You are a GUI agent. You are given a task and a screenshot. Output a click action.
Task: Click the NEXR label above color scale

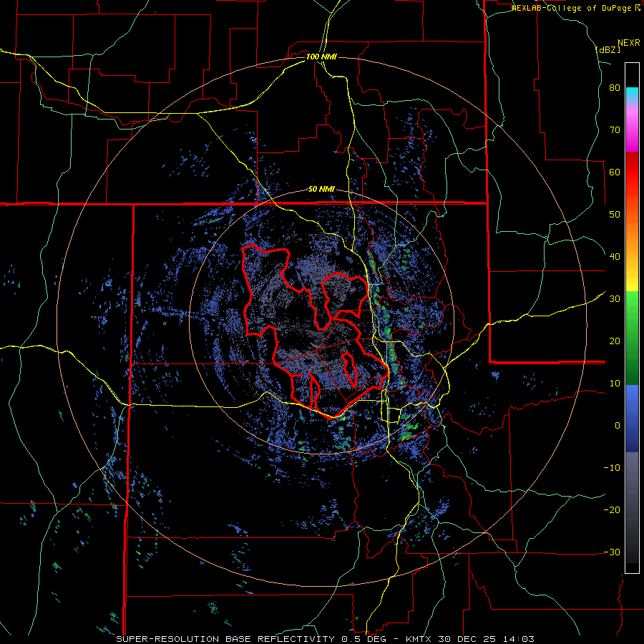[628, 43]
